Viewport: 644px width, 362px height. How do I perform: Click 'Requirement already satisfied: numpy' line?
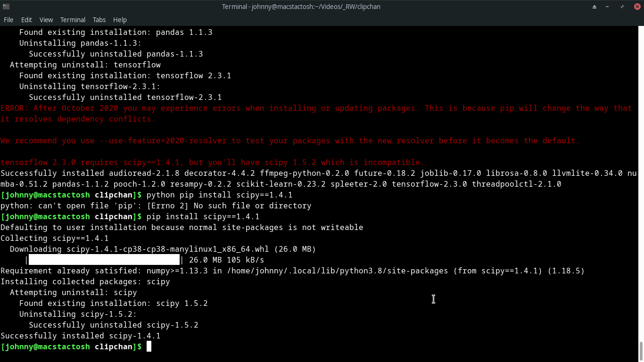(292, 271)
